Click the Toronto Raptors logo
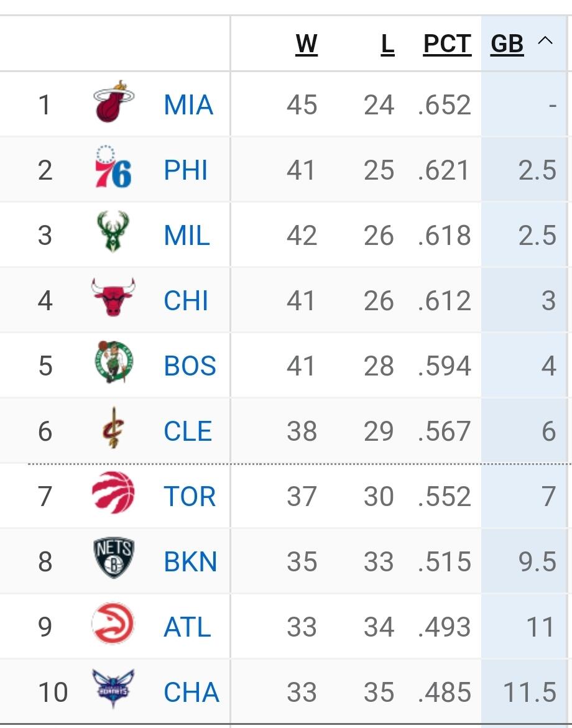The image size is (572, 728). point(113,493)
